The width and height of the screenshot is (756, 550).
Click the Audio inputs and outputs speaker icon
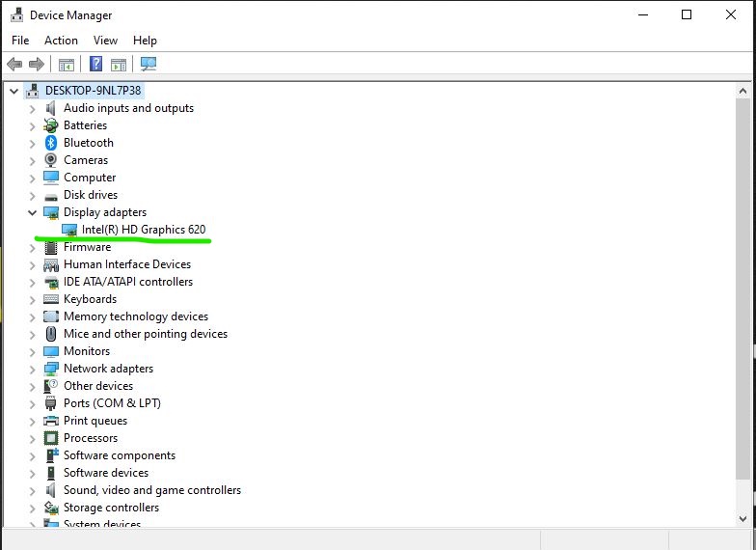tap(50, 108)
